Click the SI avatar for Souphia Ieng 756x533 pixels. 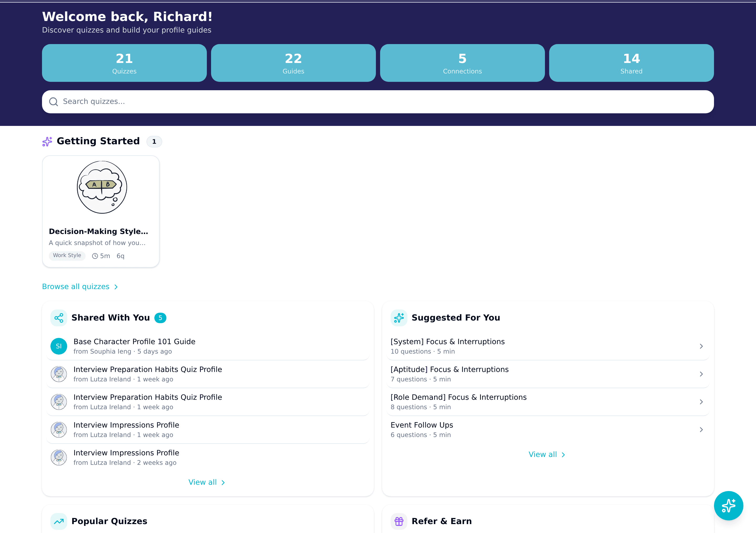coord(59,346)
